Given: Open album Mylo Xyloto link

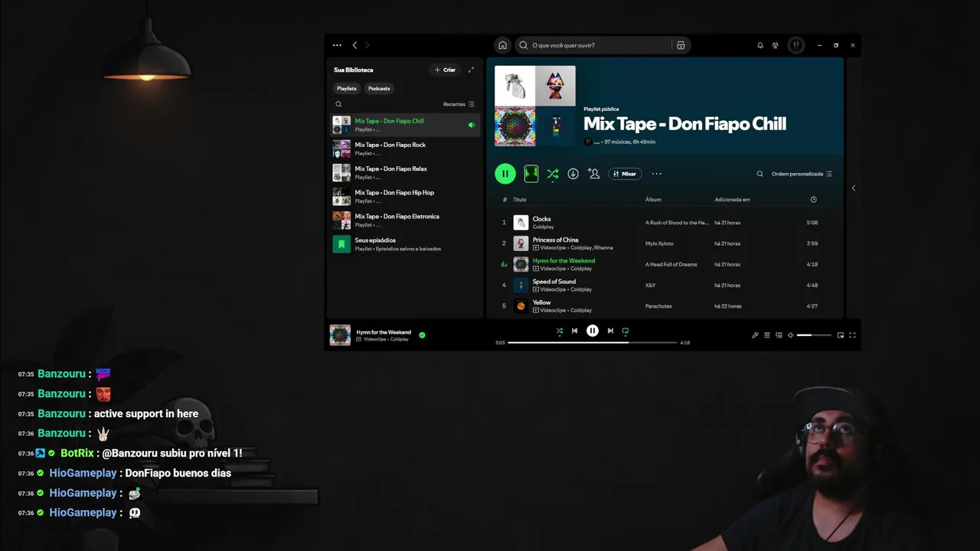Looking at the screenshot, I should coord(659,243).
